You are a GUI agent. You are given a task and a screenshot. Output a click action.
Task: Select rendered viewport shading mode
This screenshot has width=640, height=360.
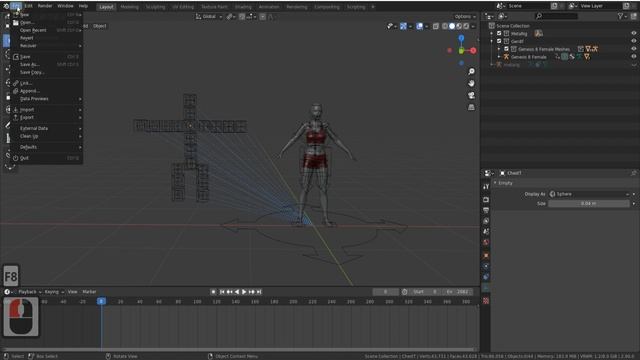[466, 26]
